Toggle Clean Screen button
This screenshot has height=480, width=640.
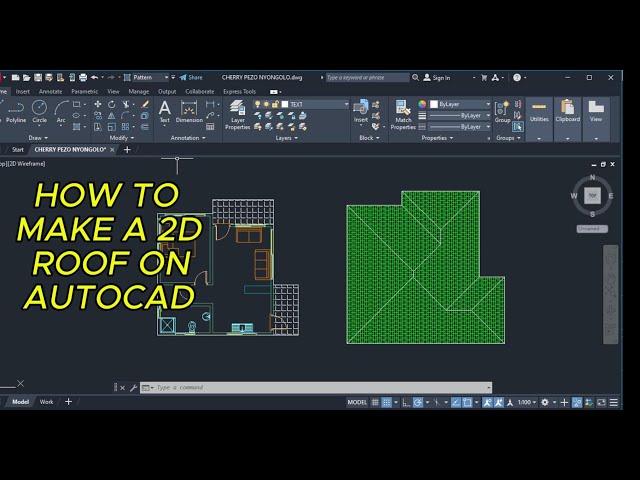pyautogui.click(x=601, y=402)
